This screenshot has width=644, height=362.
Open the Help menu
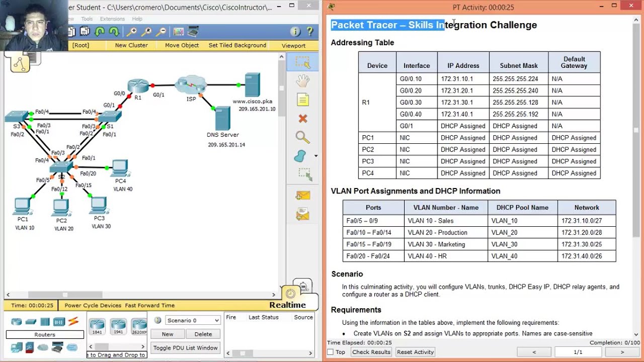[137, 19]
